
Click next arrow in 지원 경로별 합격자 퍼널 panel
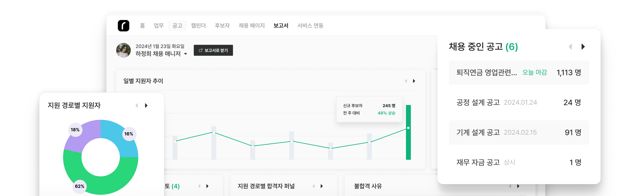(x=322, y=186)
